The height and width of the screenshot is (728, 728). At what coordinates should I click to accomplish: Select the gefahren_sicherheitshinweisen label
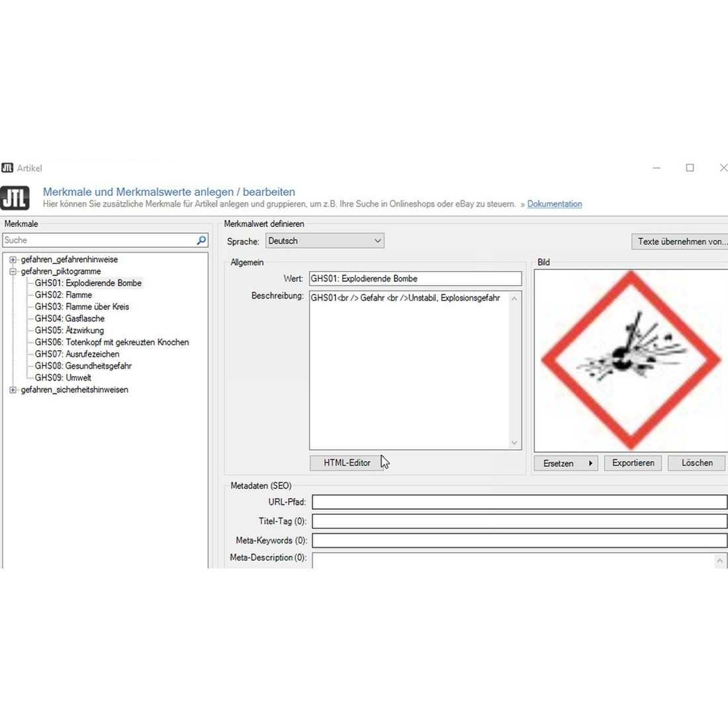[74, 390]
